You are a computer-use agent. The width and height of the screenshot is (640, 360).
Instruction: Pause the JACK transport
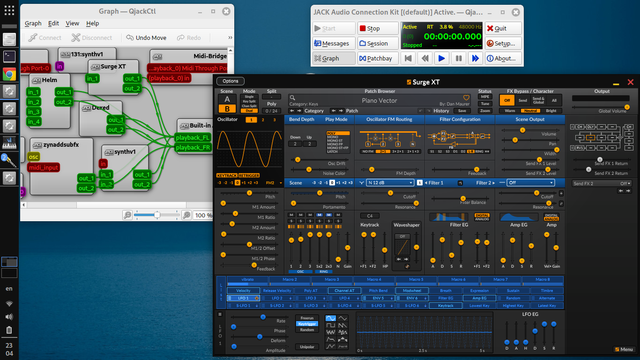[x=458, y=58]
